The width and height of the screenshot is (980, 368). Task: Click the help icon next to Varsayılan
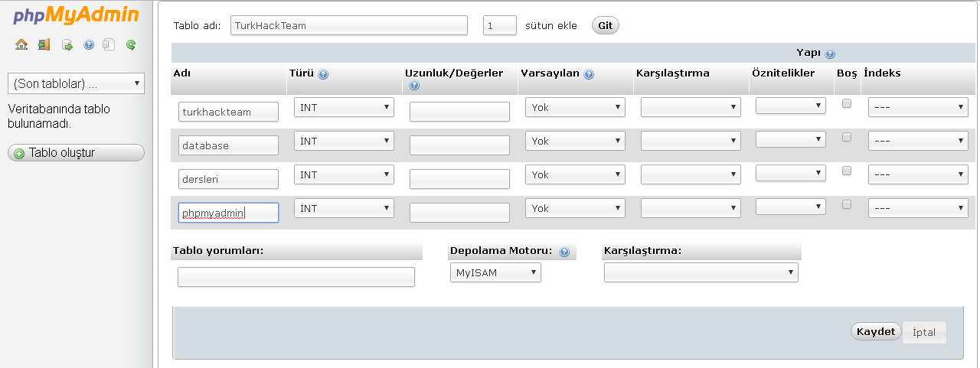point(589,75)
